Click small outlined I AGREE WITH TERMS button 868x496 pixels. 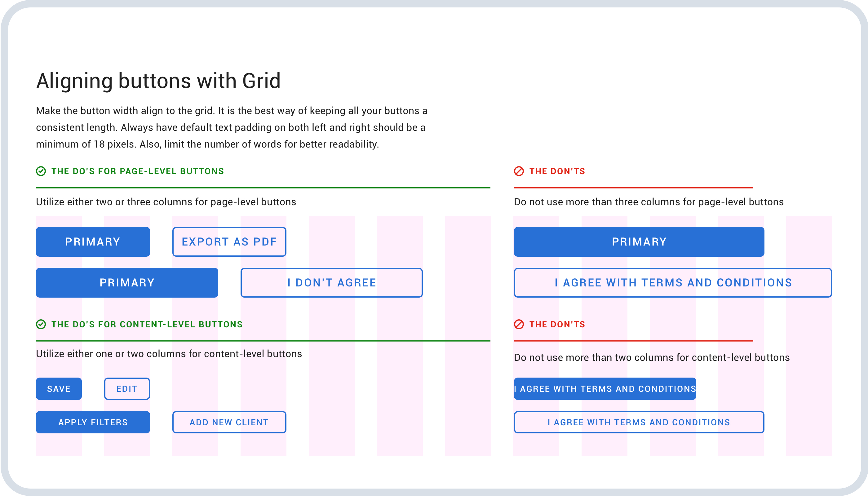click(639, 423)
